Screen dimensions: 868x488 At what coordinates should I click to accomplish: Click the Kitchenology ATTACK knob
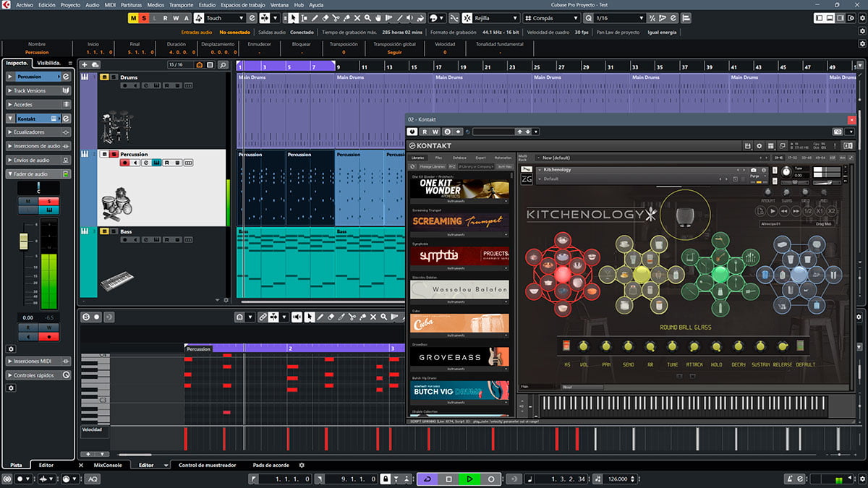694,347
